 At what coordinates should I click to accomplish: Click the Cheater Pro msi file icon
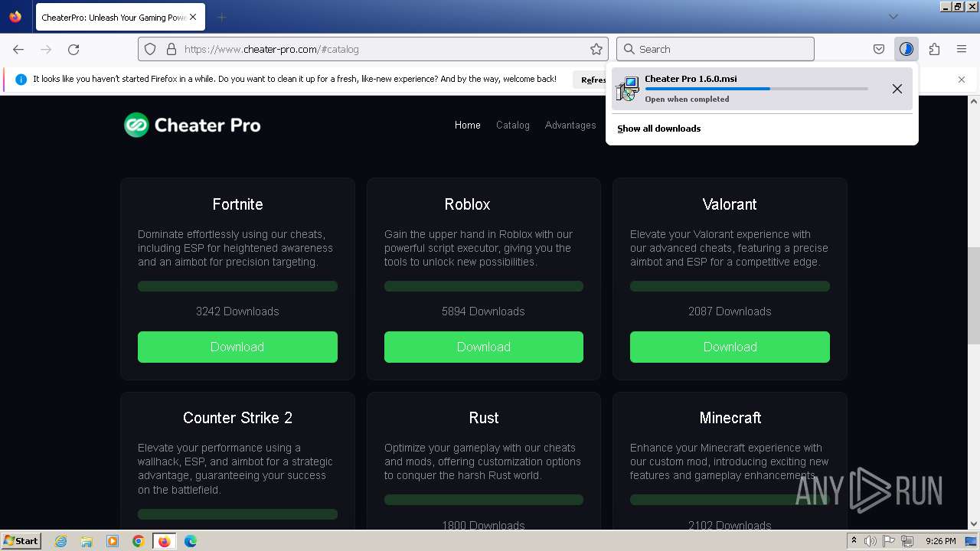click(628, 88)
